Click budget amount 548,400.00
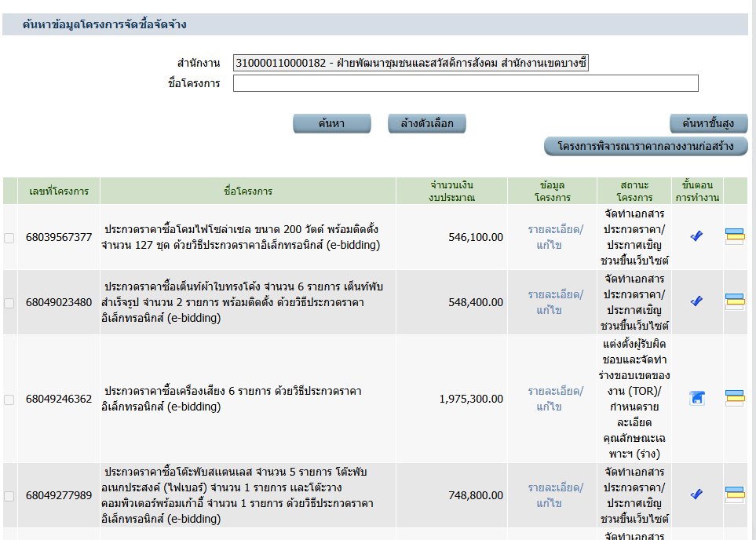The width and height of the screenshot is (756, 540). [476, 302]
